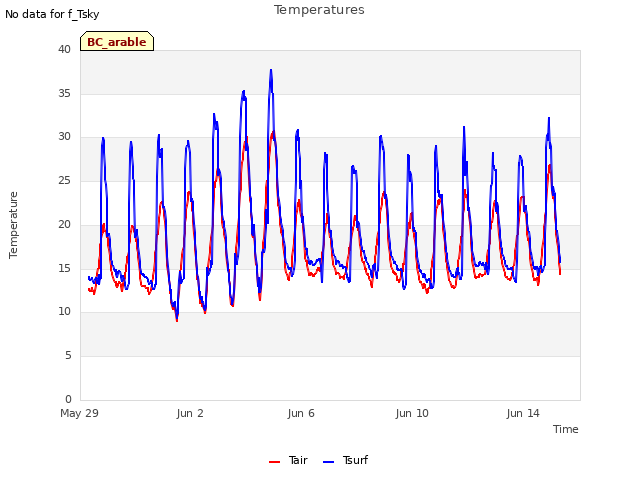Click the 25 y-axis tick label

[x=64, y=180]
